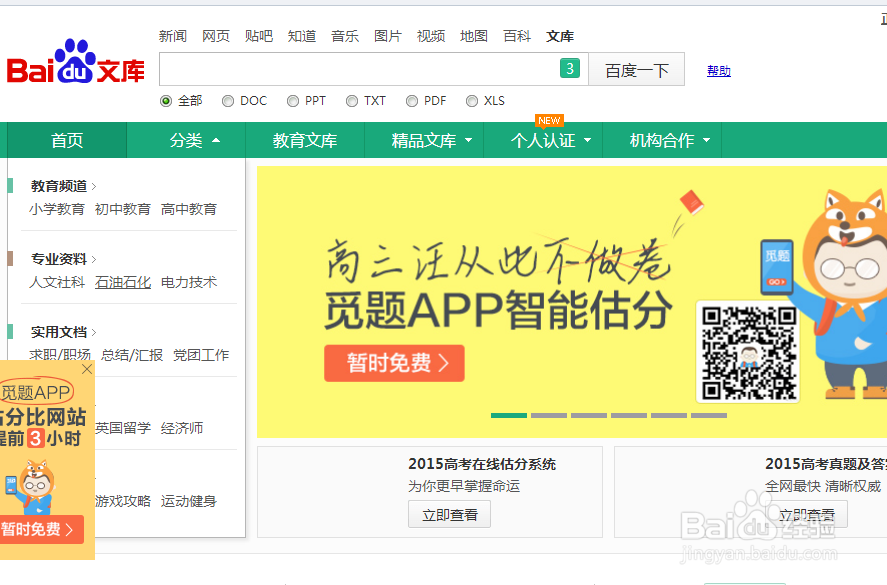Click the red envelope graphic in banner
Image resolution: width=887 pixels, height=585 pixels.
[x=692, y=203]
